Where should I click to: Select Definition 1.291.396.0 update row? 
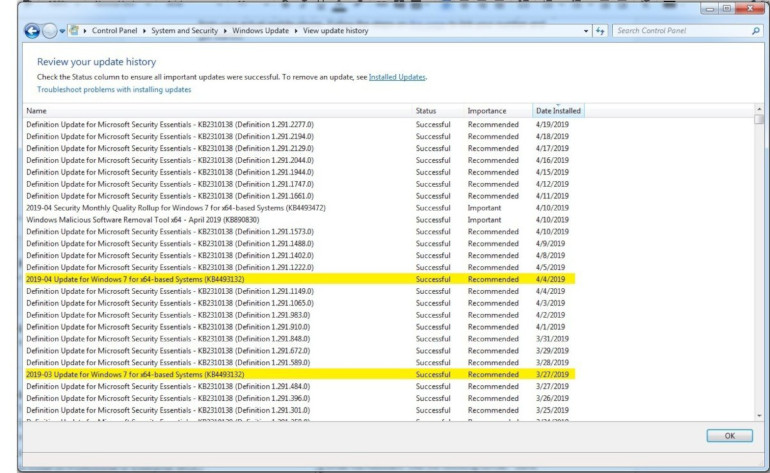300,398
